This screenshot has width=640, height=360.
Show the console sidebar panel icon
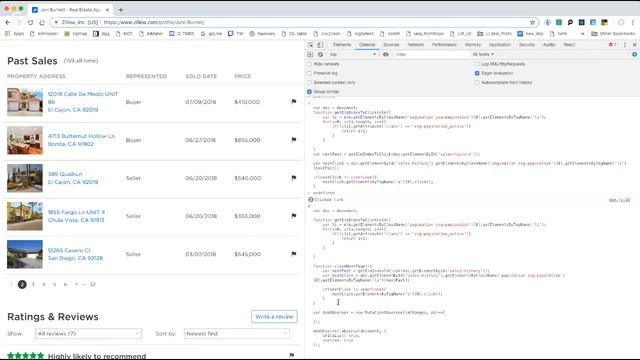310,54
